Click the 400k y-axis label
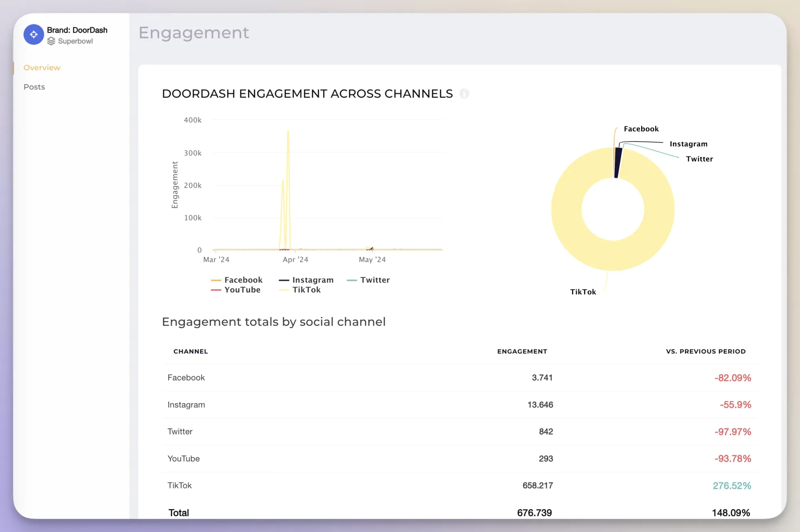Screen dimensions: 800x532 click(192, 120)
